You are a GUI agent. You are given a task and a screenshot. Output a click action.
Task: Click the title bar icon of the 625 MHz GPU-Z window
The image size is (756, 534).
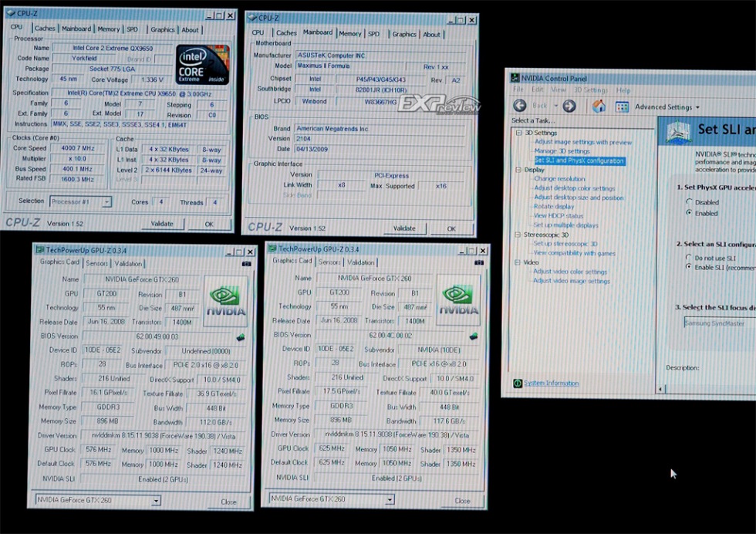[x=272, y=248]
